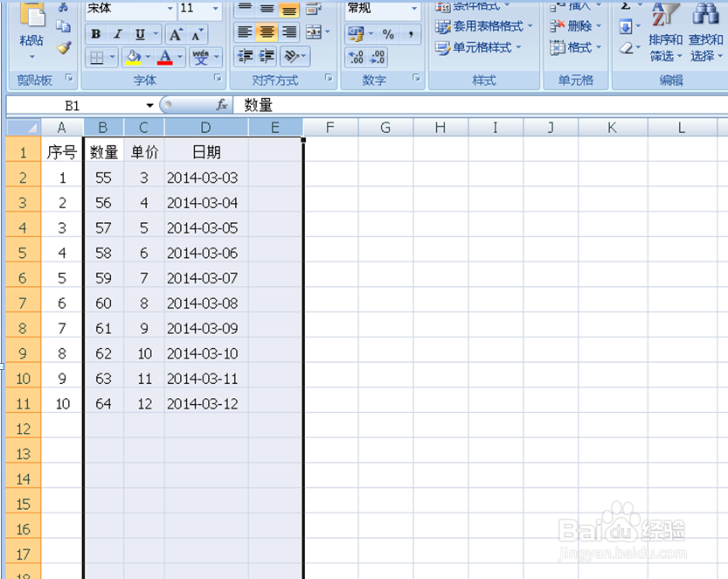The height and width of the screenshot is (579, 728).
Task: Click the Accounting currency format icon
Action: pos(356,34)
